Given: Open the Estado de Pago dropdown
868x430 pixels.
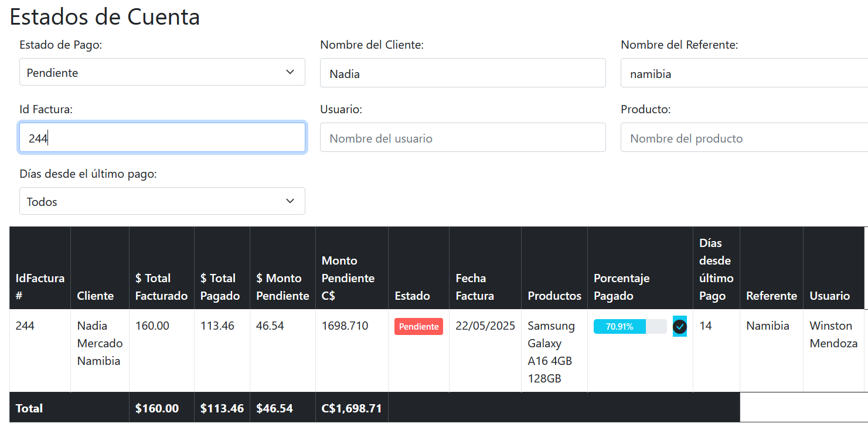Looking at the screenshot, I should (162, 72).
